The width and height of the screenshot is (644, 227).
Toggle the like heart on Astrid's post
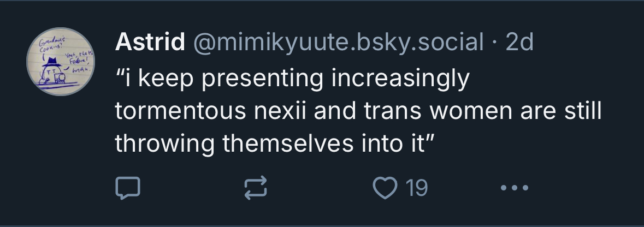click(385, 188)
